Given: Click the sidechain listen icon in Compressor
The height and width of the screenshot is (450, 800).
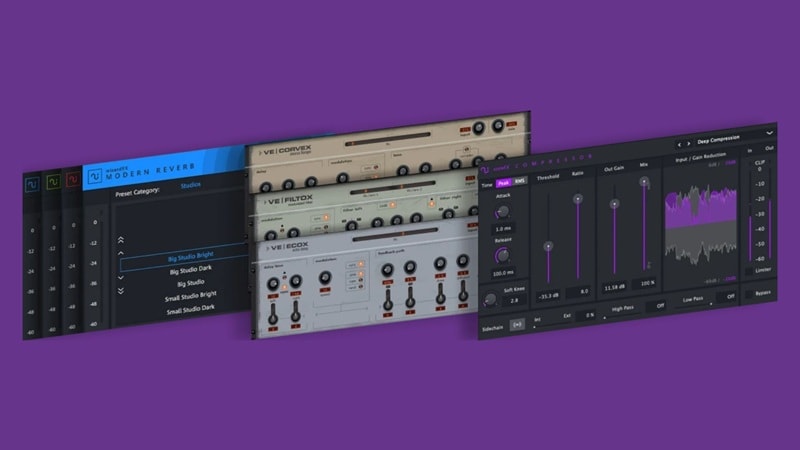Looking at the screenshot, I should click(517, 325).
